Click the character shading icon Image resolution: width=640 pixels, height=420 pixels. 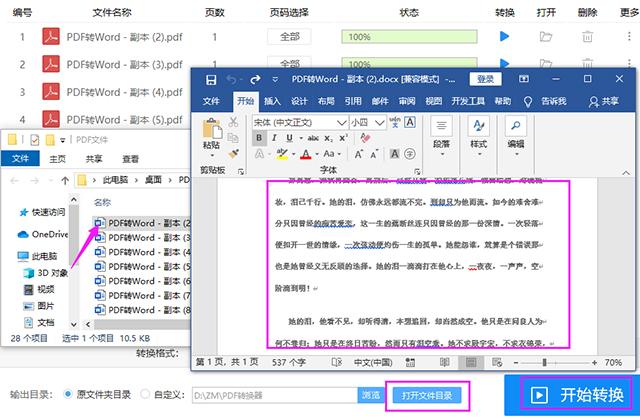pos(394,154)
